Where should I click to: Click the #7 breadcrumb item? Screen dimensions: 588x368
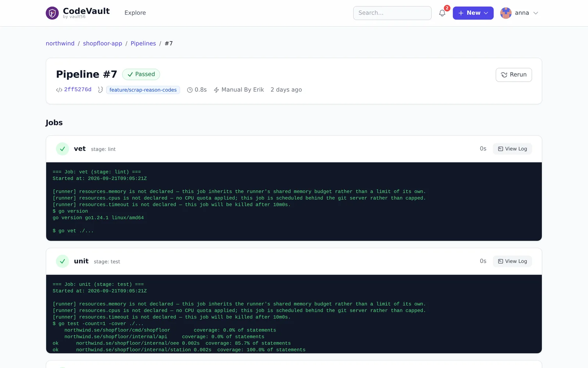pos(169,43)
